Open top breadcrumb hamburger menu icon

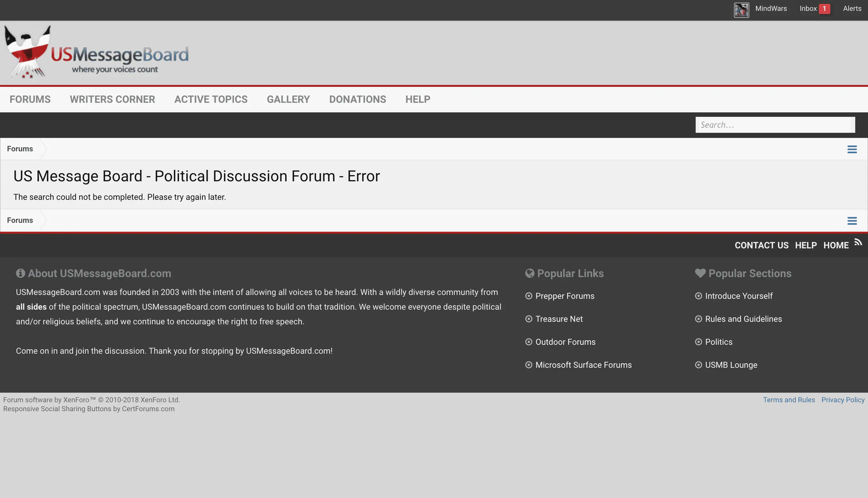click(x=852, y=149)
